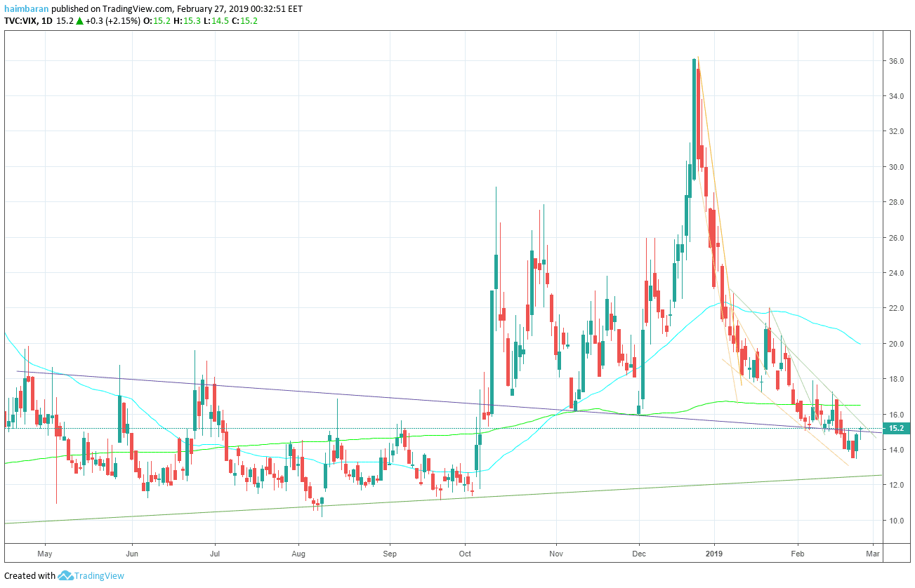Click the 30.0 price axis label

tap(895, 167)
